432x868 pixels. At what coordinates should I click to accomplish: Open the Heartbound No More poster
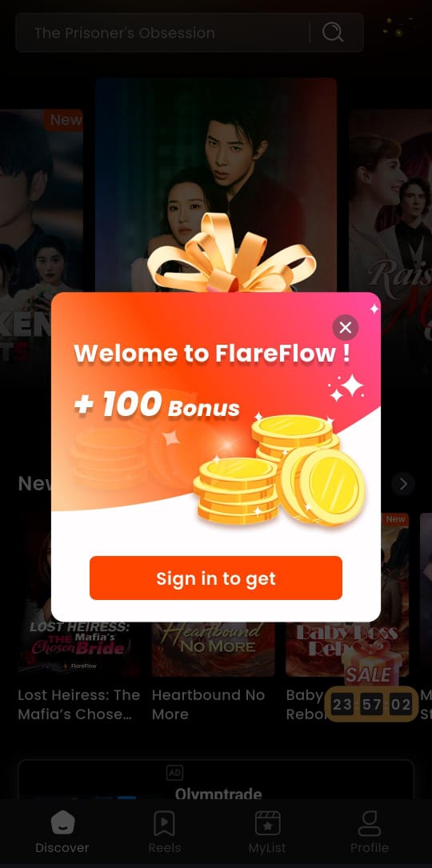click(214, 649)
